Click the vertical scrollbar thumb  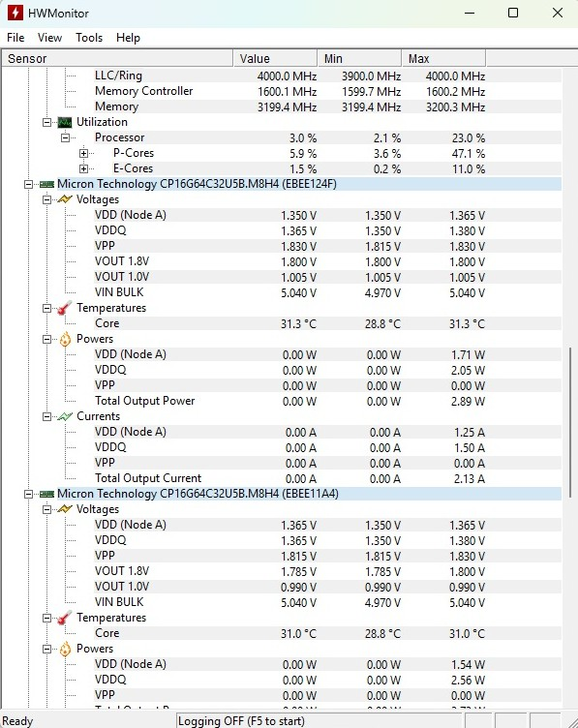click(x=569, y=421)
